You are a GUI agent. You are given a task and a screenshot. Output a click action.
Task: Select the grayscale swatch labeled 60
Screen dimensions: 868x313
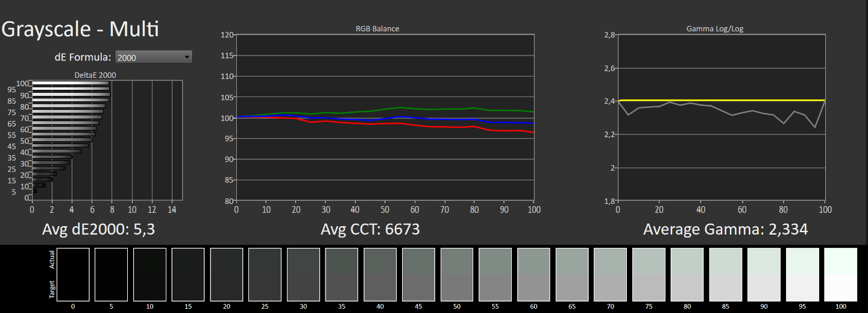click(x=534, y=274)
